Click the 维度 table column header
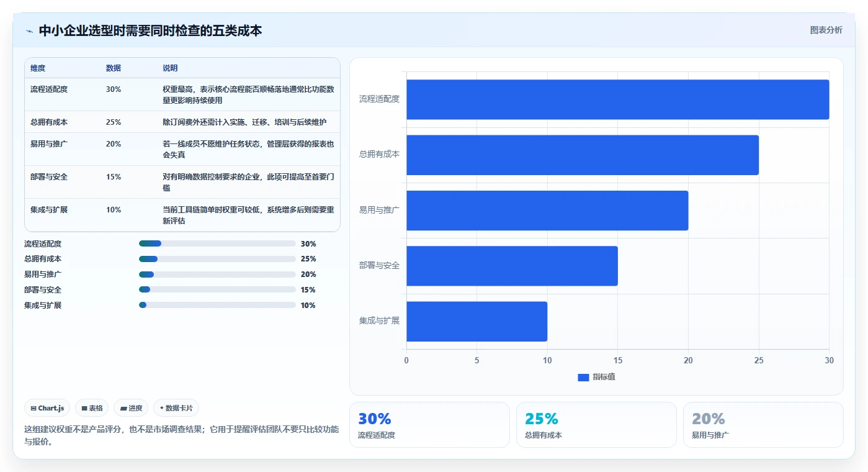The width and height of the screenshot is (868, 472). (38, 68)
